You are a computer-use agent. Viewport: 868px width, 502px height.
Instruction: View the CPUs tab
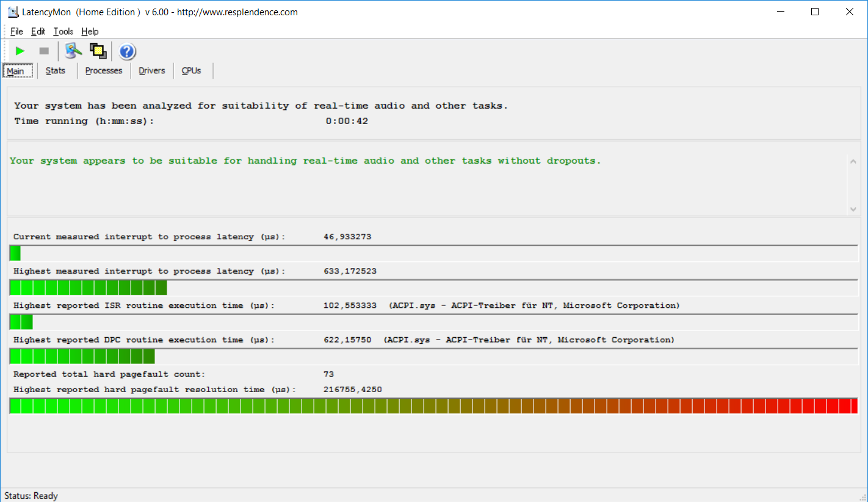(x=191, y=71)
